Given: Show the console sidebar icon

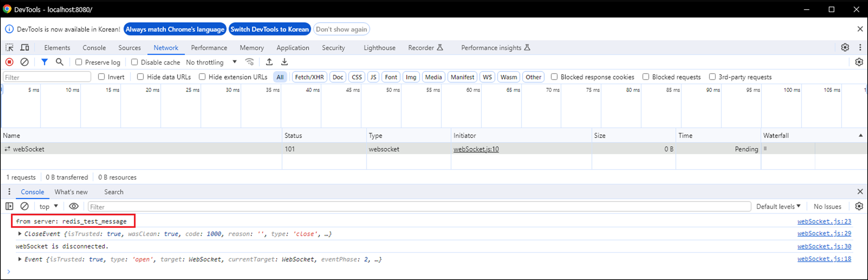Looking at the screenshot, I should click(x=9, y=206).
